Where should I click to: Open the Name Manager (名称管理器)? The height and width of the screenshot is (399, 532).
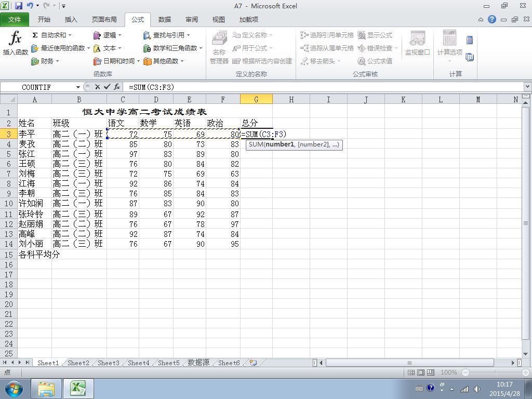pyautogui.click(x=219, y=47)
